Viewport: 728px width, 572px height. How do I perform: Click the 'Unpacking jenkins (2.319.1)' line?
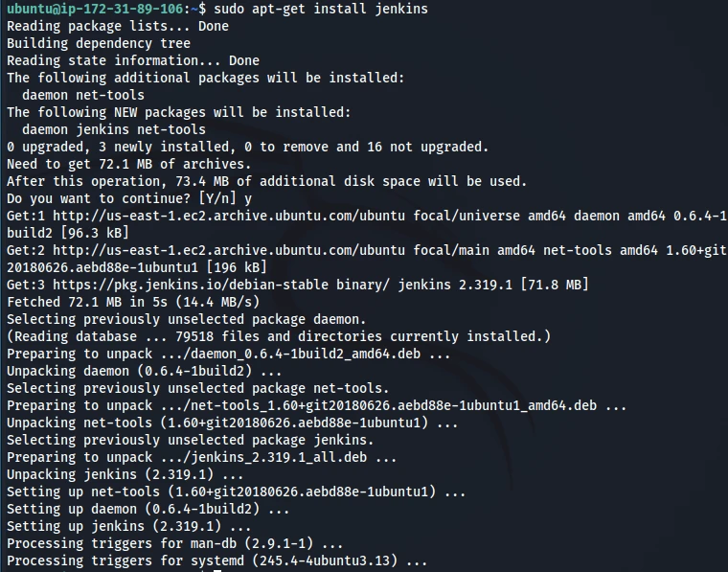click(x=125, y=474)
